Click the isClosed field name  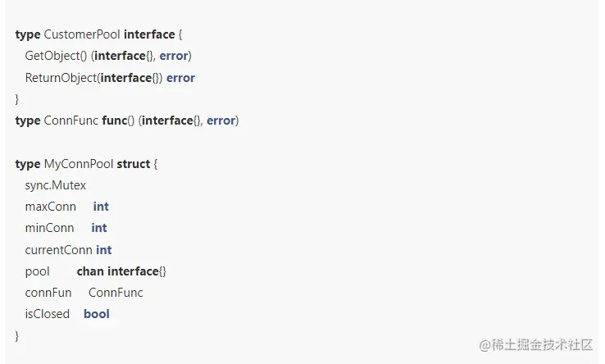[x=48, y=314]
